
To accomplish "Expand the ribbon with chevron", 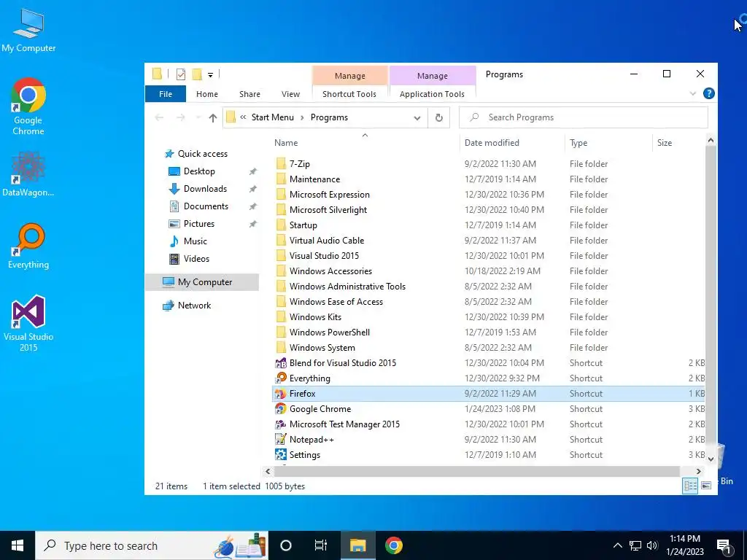I will pos(693,94).
